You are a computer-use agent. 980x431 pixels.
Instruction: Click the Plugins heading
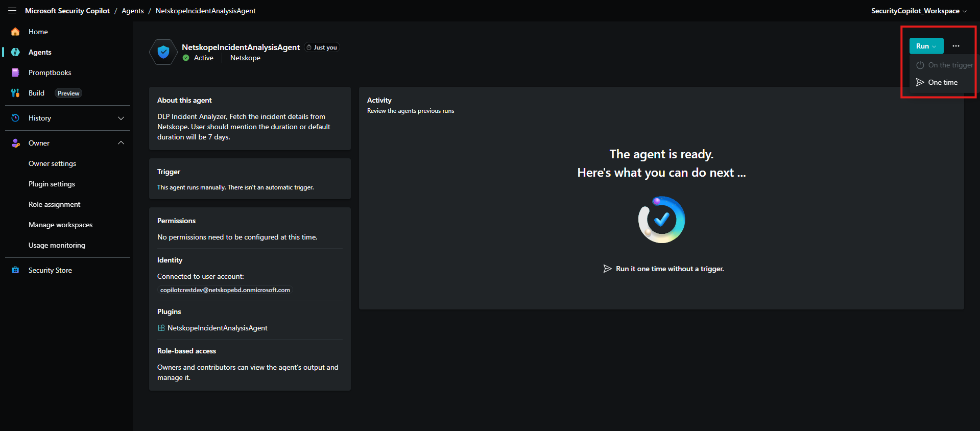click(169, 312)
